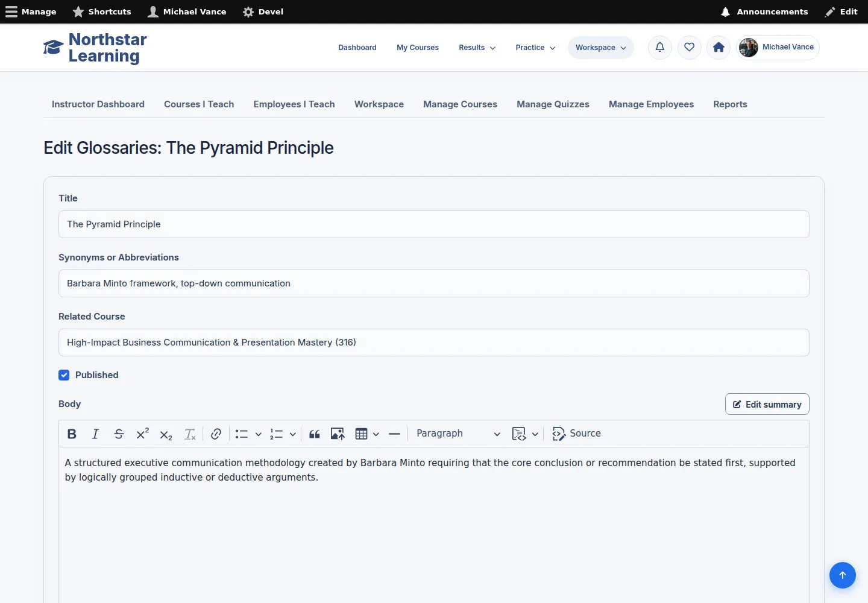Screen dimensions: 868x603
Task: Click the Edit summary button
Action: [767, 404]
